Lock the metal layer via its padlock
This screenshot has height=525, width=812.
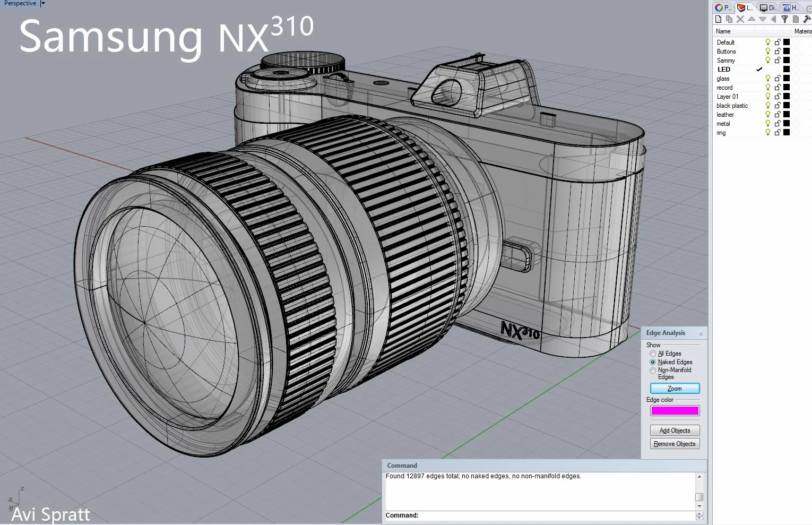coord(778,123)
